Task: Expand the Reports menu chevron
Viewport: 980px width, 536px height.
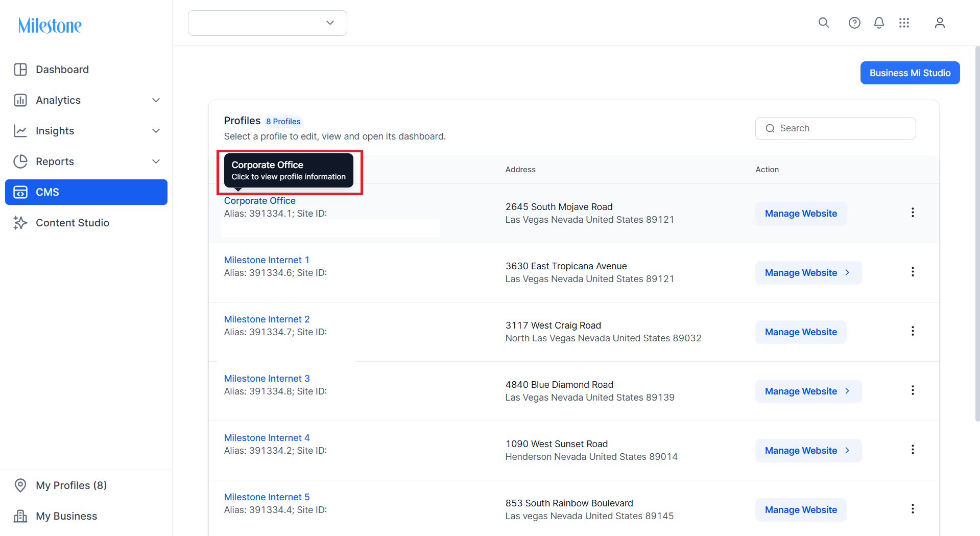Action: coord(156,161)
